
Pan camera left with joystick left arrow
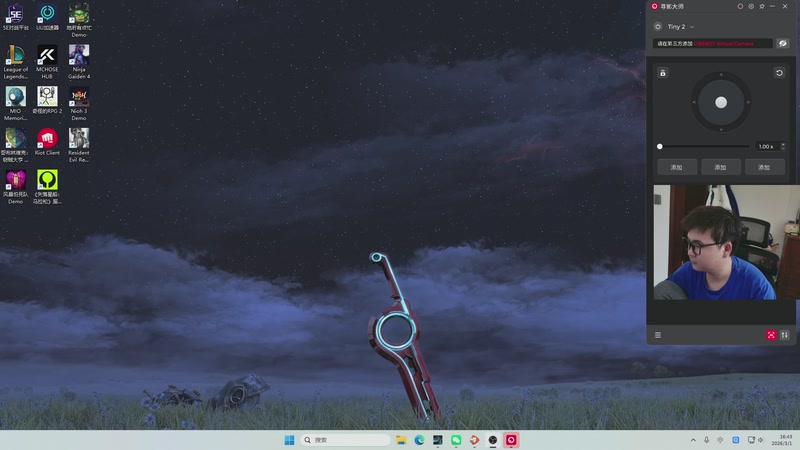(693, 103)
